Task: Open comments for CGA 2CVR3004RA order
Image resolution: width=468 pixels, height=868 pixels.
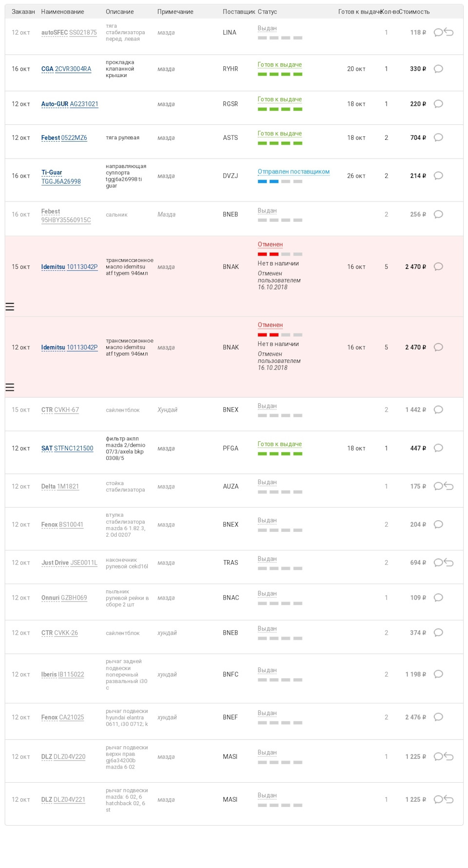Action: [438, 69]
